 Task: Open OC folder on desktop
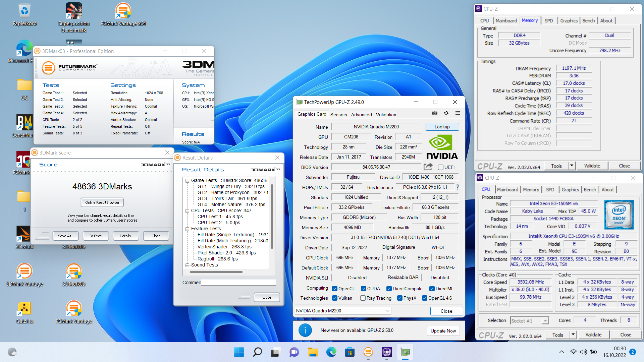(x=24, y=89)
